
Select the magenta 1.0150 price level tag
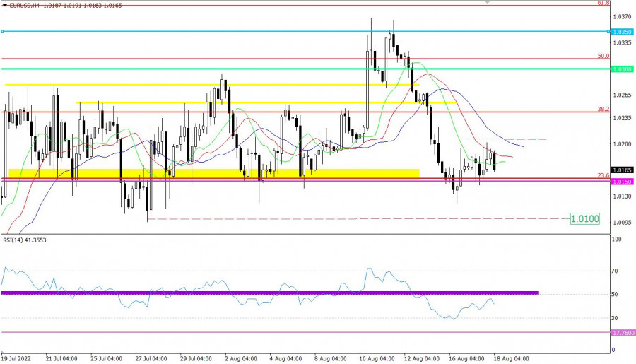[x=622, y=182]
